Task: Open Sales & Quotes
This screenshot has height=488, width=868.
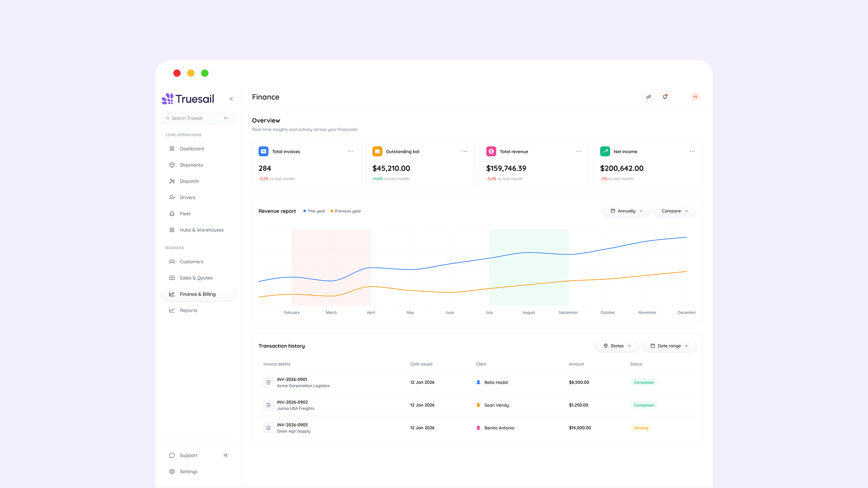Action: point(198,278)
